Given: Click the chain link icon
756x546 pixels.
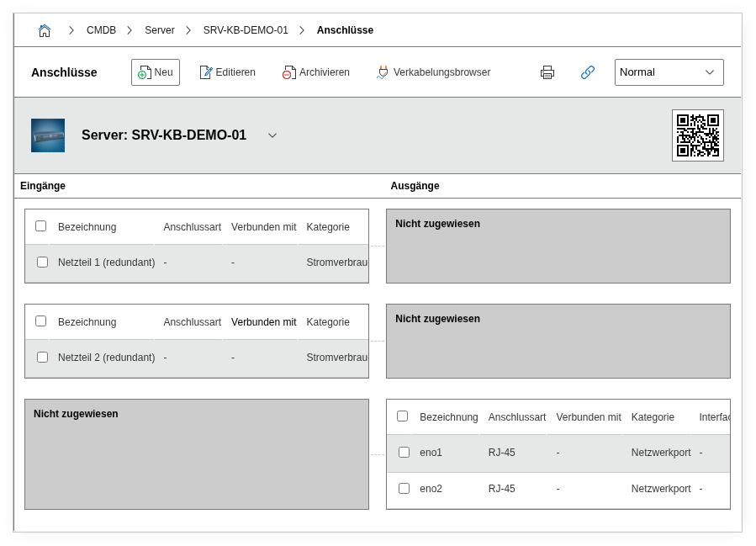Looking at the screenshot, I should click(x=588, y=72).
